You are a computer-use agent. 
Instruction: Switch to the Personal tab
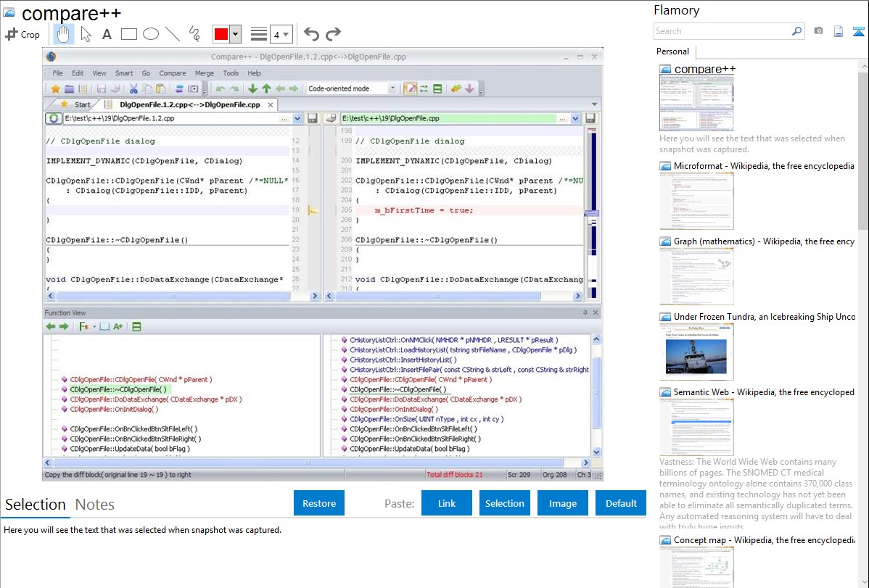point(673,51)
